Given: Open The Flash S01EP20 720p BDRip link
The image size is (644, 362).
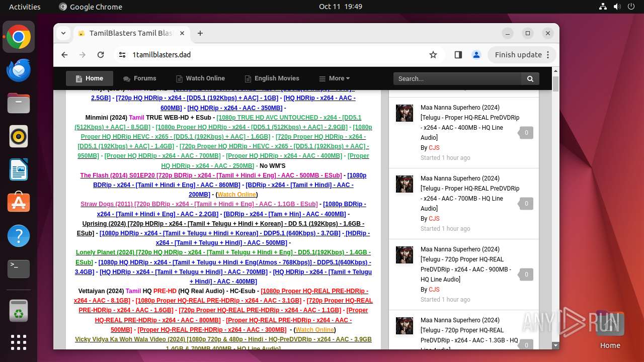Looking at the screenshot, I should pyautogui.click(x=211, y=175).
